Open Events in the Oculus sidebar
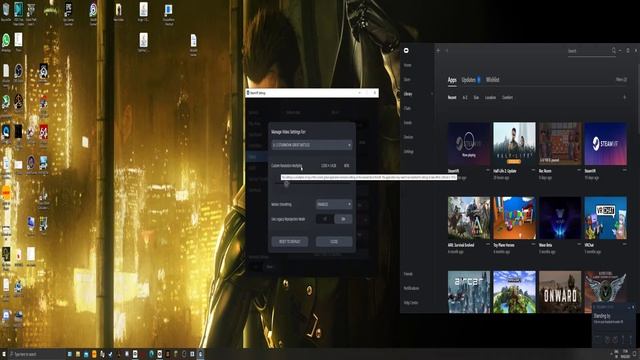This screenshot has height=360, width=640. [408, 122]
